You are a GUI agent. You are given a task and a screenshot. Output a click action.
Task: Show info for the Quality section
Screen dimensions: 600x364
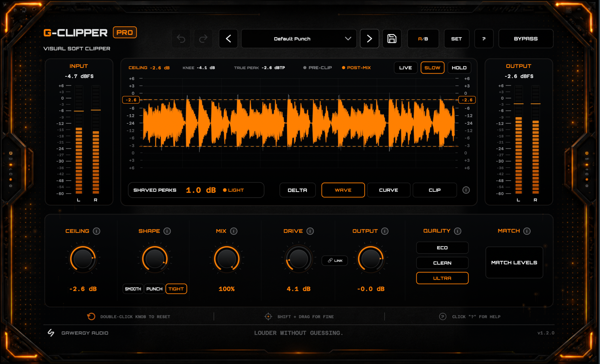(457, 231)
